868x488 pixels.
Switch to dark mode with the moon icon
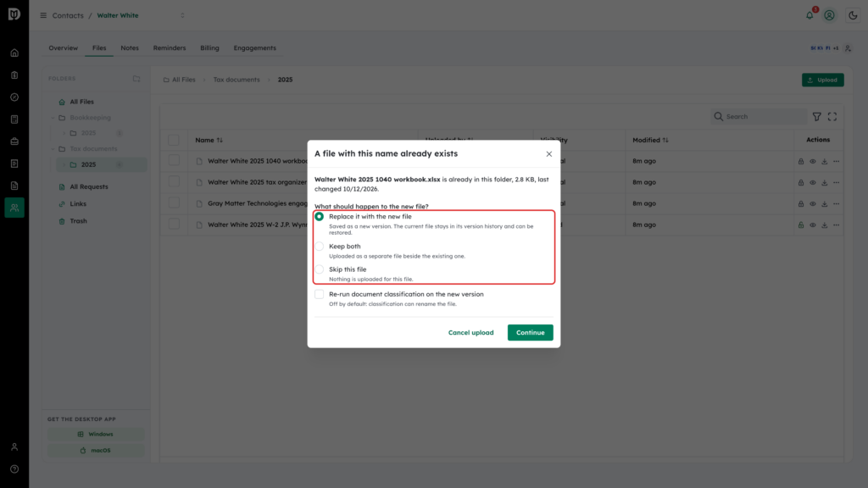(853, 15)
